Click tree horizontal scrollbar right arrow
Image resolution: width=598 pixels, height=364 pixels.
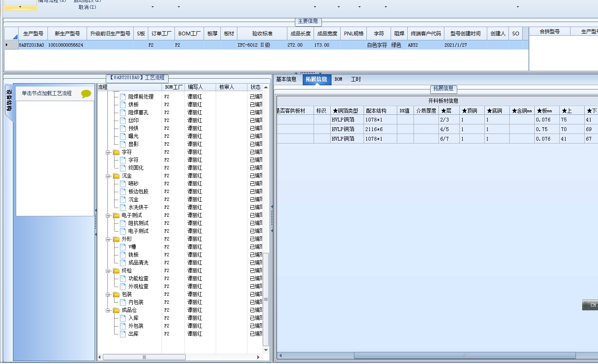(258, 357)
